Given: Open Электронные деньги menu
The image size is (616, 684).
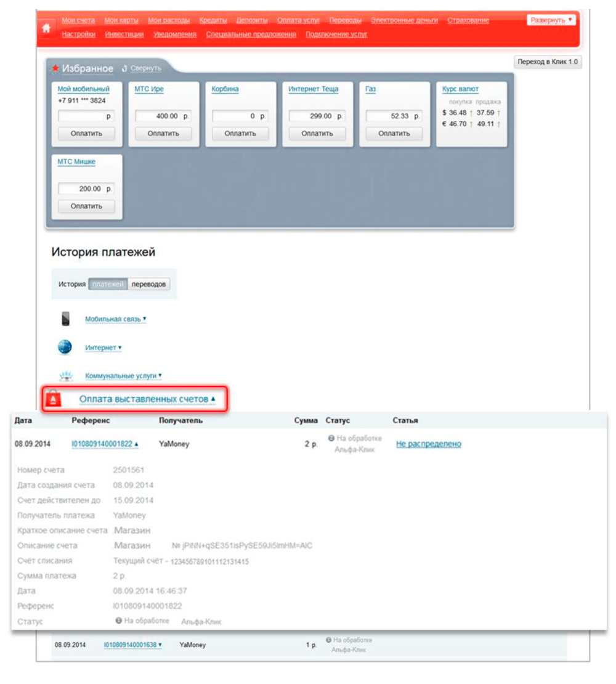Looking at the screenshot, I should coord(405,20).
